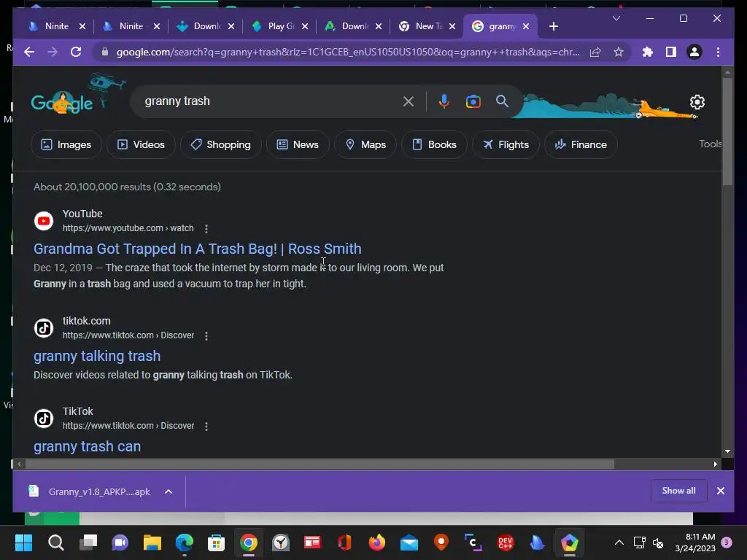Expand Granny APK download options arrow
Screen dimensions: 747x560
pos(169,491)
